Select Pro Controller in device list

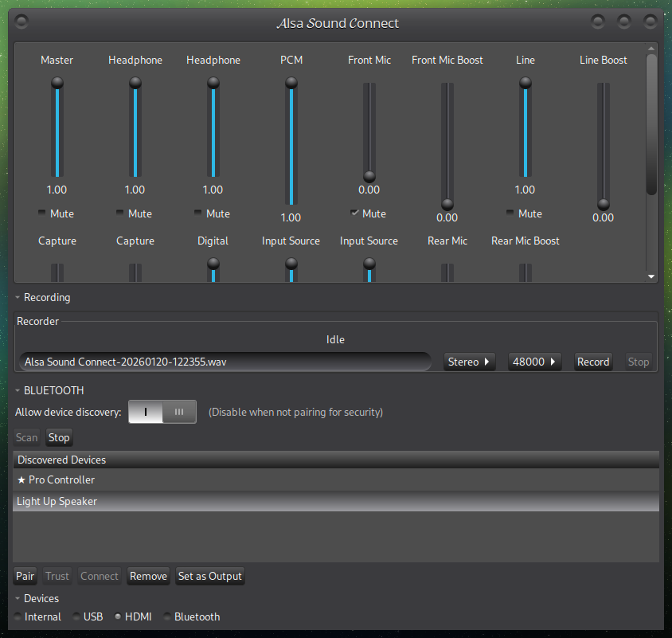pos(61,480)
